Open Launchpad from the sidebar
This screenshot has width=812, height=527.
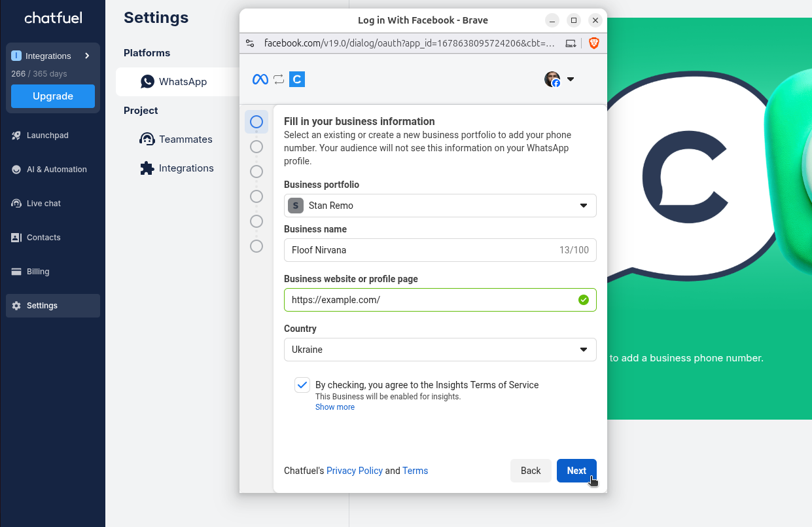(53, 136)
